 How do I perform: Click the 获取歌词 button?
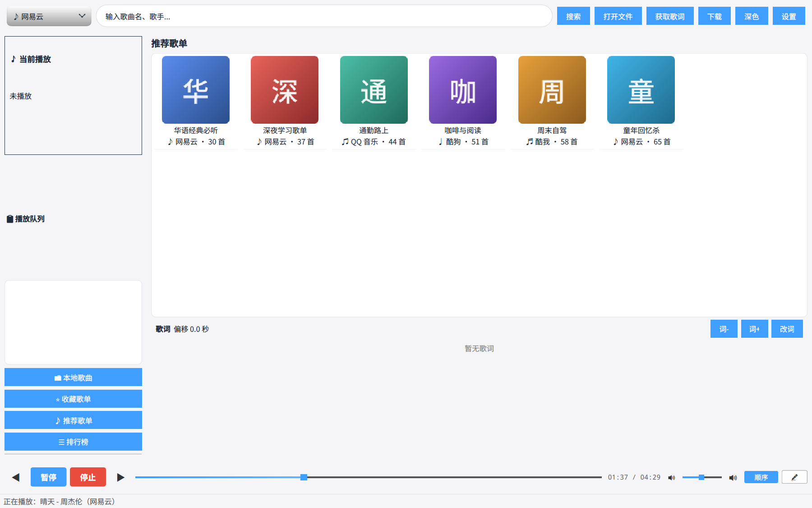pos(670,16)
